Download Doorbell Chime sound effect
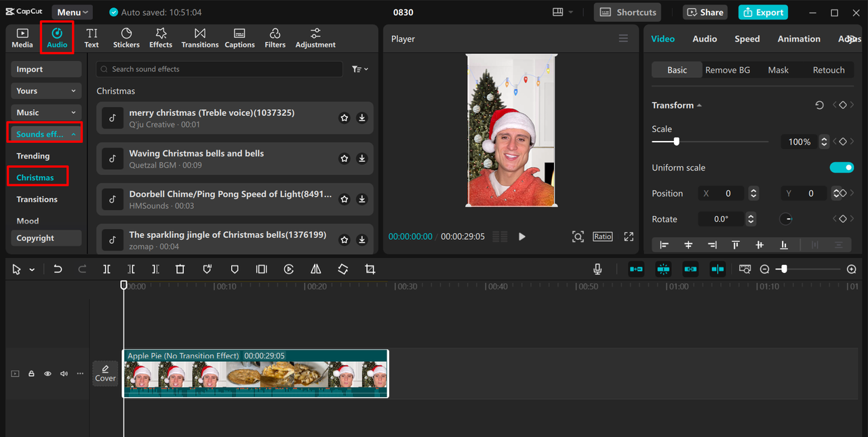Viewport: 868px width, 437px height. [362, 199]
